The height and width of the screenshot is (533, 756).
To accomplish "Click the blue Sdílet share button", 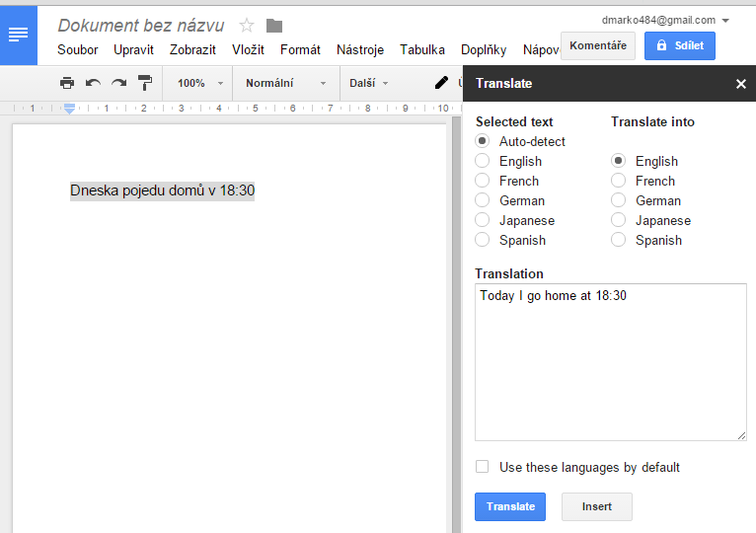I will pyautogui.click(x=680, y=45).
